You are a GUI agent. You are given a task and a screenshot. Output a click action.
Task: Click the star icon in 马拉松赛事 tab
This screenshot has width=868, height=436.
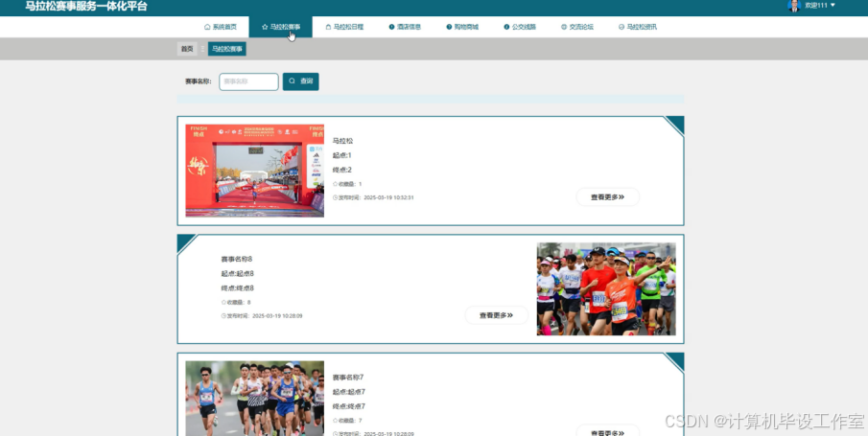[265, 27]
